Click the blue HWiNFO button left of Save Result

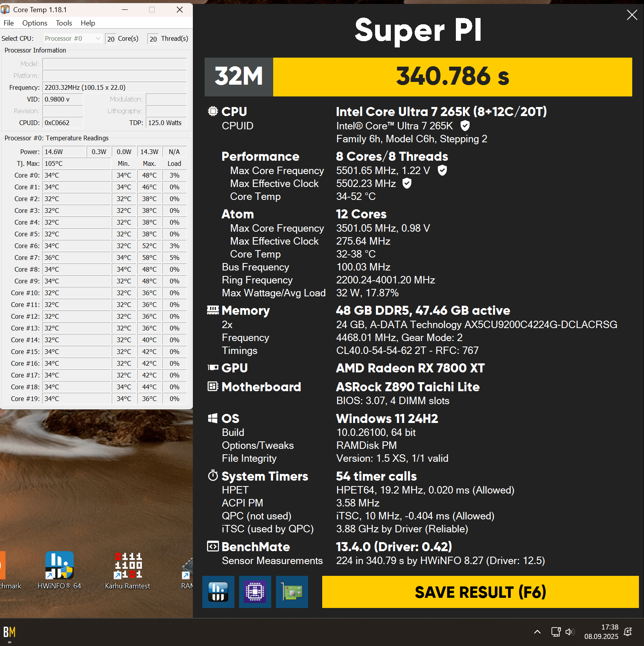point(218,592)
